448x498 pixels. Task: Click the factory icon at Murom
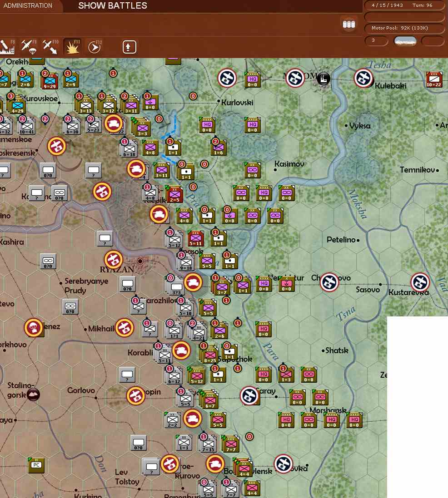323,78
